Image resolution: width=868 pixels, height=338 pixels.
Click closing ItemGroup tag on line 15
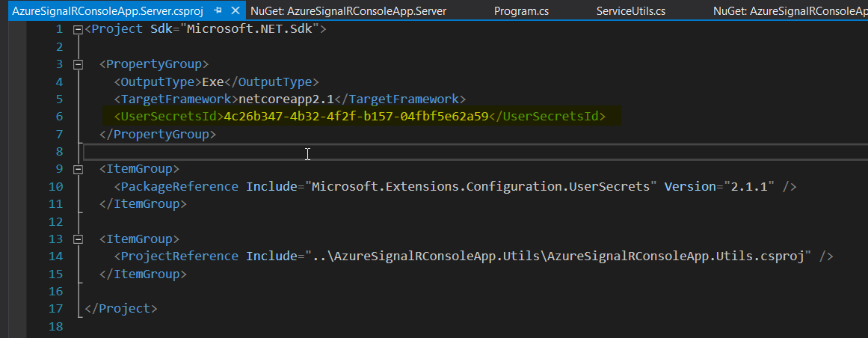144,274
